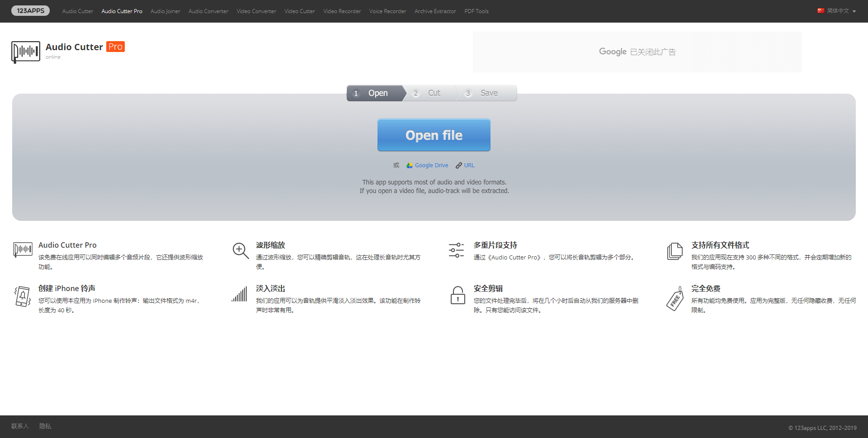868x438 pixels.
Task: Open Audio Joiner from the navigation bar
Action: point(165,11)
